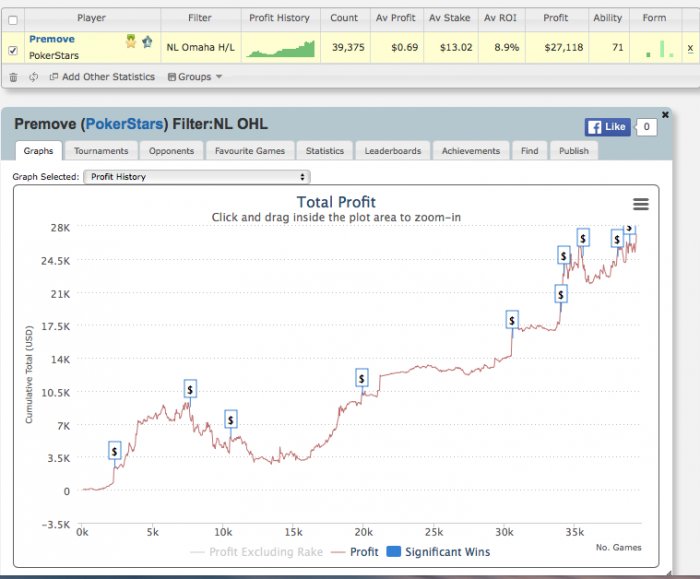Close the Premove detail panel
The width and height of the screenshot is (700, 579).
pyautogui.click(x=665, y=115)
